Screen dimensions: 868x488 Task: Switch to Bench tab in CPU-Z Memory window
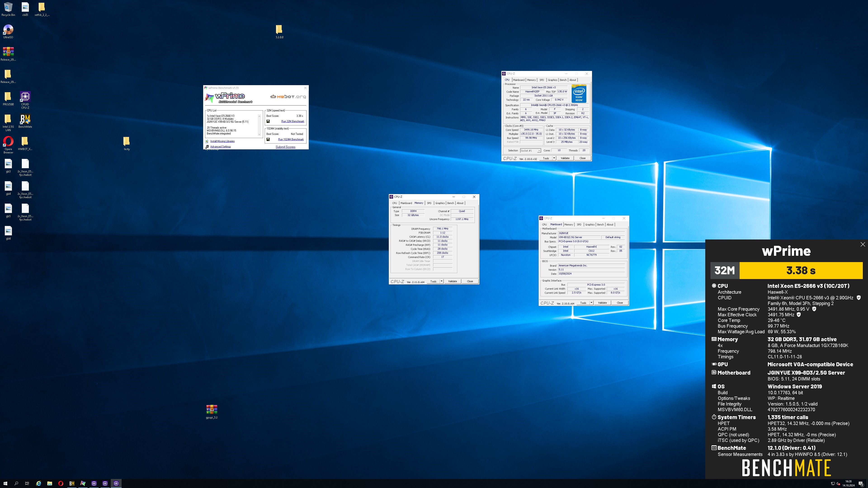tap(451, 203)
